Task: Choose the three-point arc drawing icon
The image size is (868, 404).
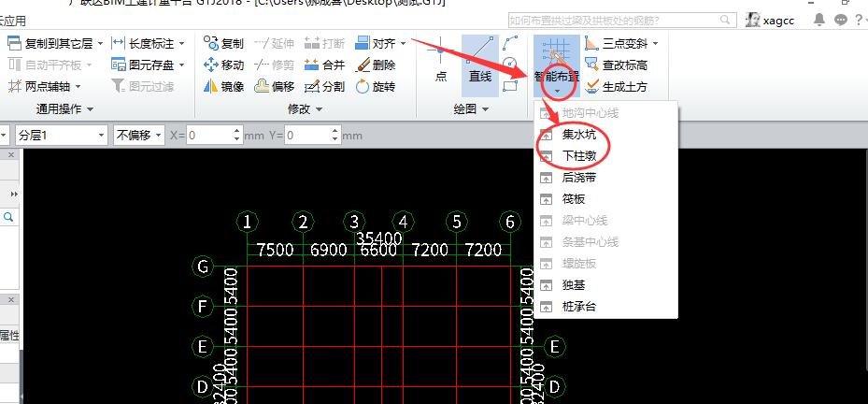Action: tap(510, 43)
